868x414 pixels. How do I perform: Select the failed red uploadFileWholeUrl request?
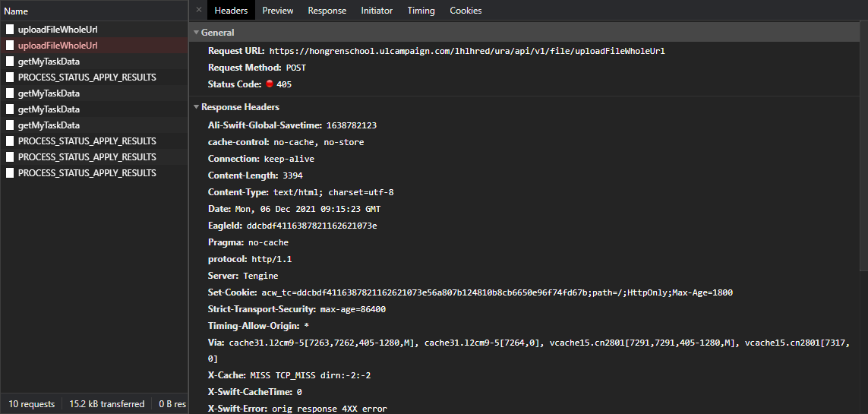(x=94, y=46)
